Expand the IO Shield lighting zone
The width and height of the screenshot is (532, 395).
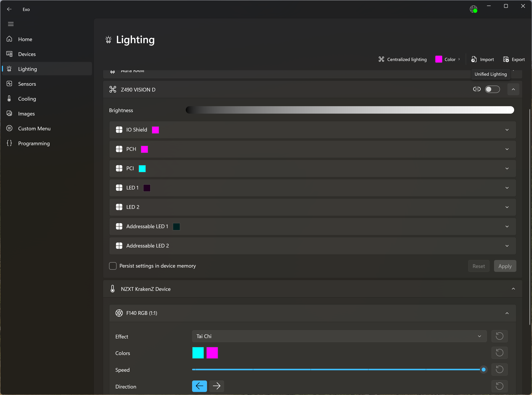tap(507, 130)
